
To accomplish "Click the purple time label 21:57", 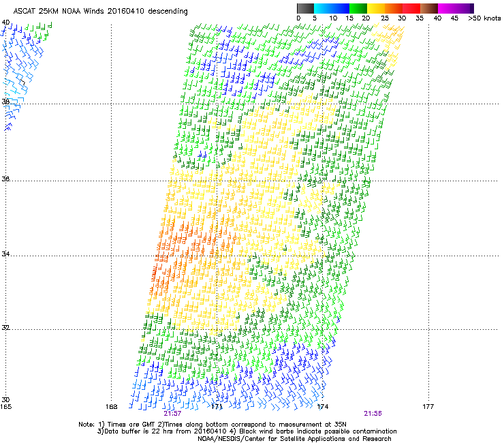I will pyautogui.click(x=172, y=414).
